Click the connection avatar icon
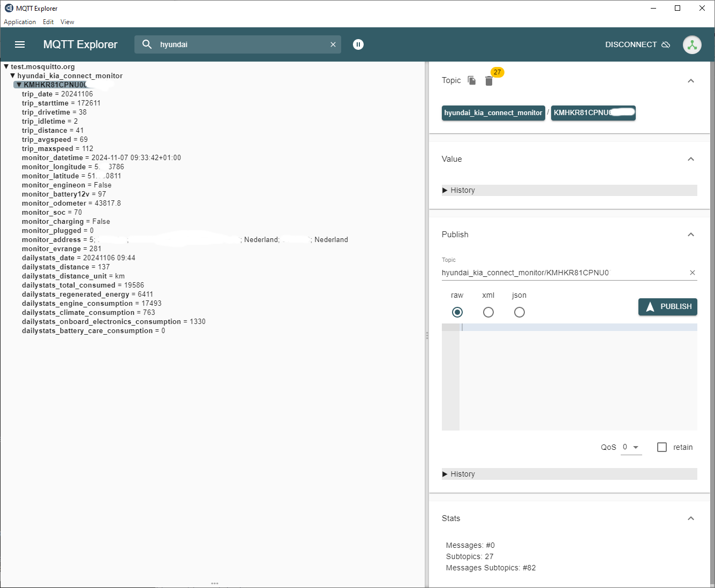This screenshot has width=715, height=588. (x=692, y=44)
